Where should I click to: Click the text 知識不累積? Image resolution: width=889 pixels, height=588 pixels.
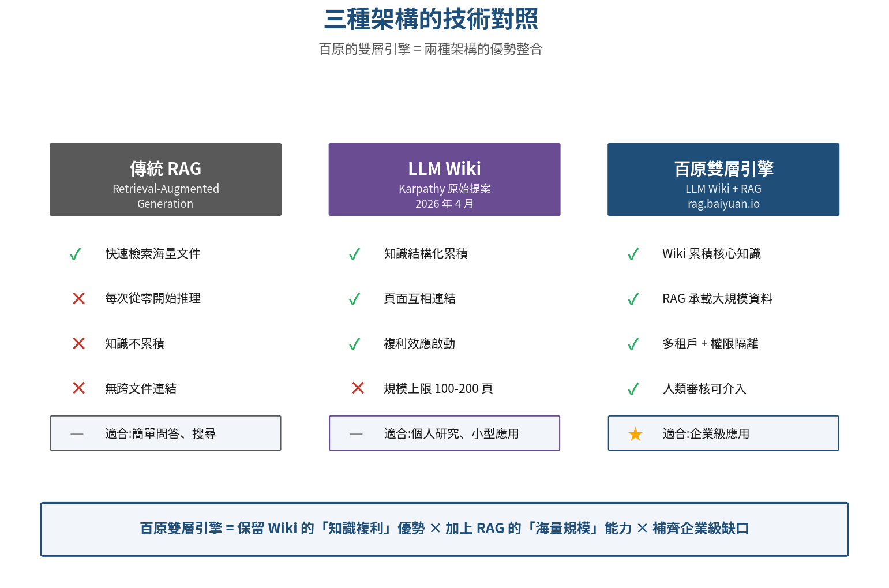point(135,344)
